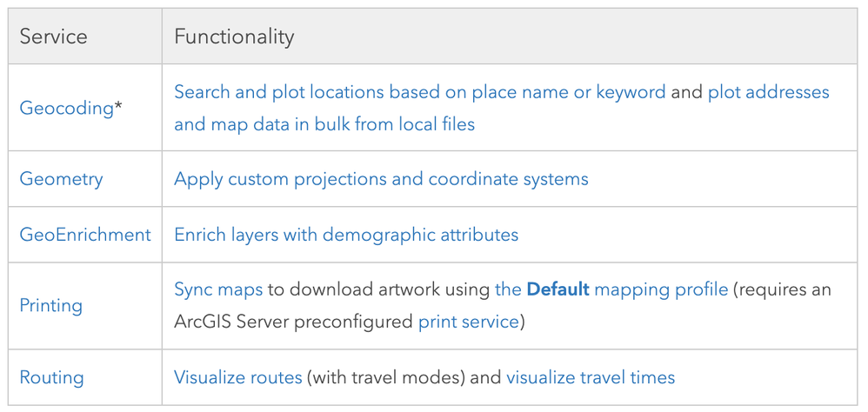Open the 'visualize travel times' link

click(590, 377)
